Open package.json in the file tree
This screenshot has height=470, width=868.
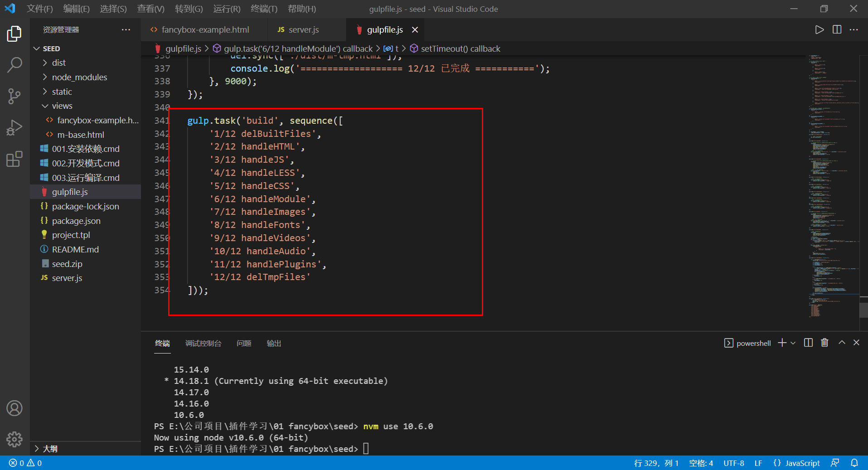coord(85,221)
